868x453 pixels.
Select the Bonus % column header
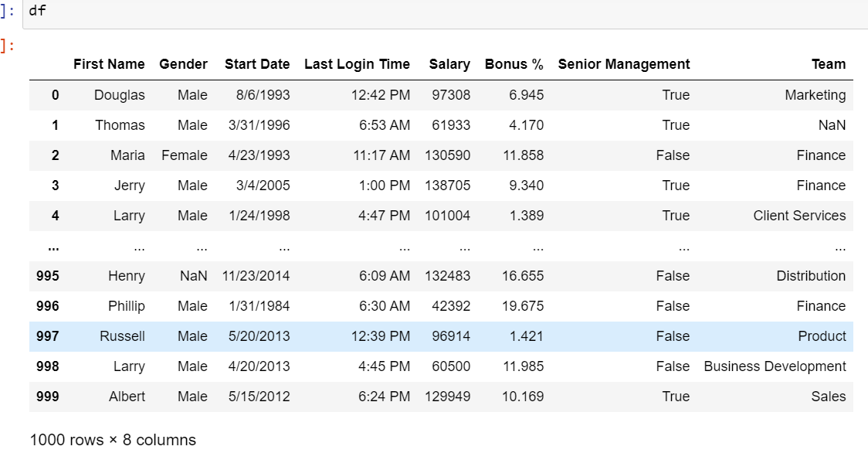click(513, 64)
